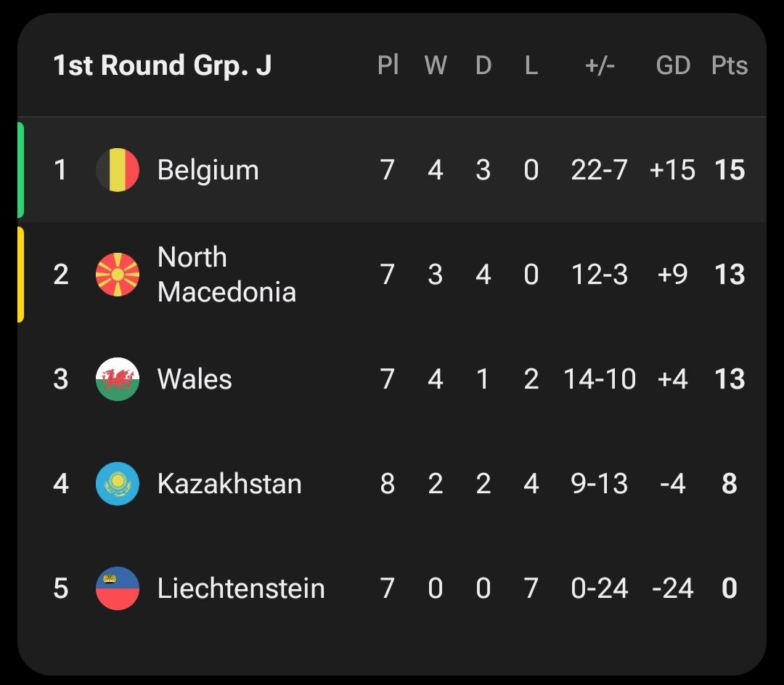Click the 1st Round Grp. J heading
This screenshot has height=685, width=784.
pos(163,65)
